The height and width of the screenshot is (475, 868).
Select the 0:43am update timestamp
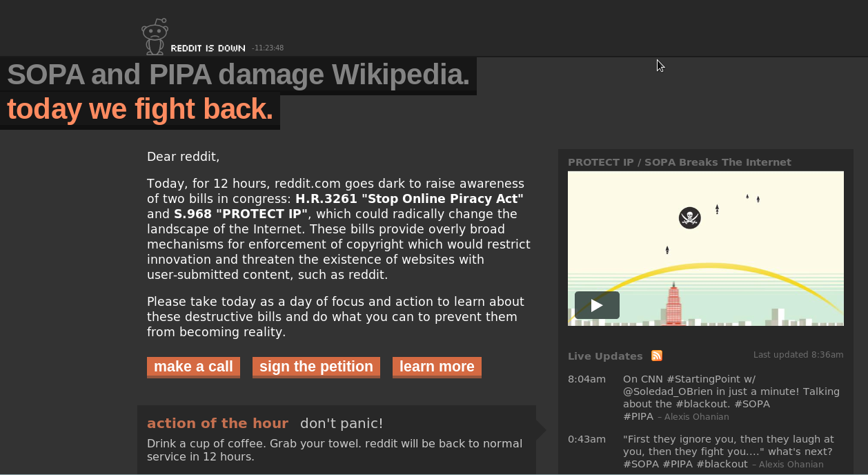click(x=586, y=439)
